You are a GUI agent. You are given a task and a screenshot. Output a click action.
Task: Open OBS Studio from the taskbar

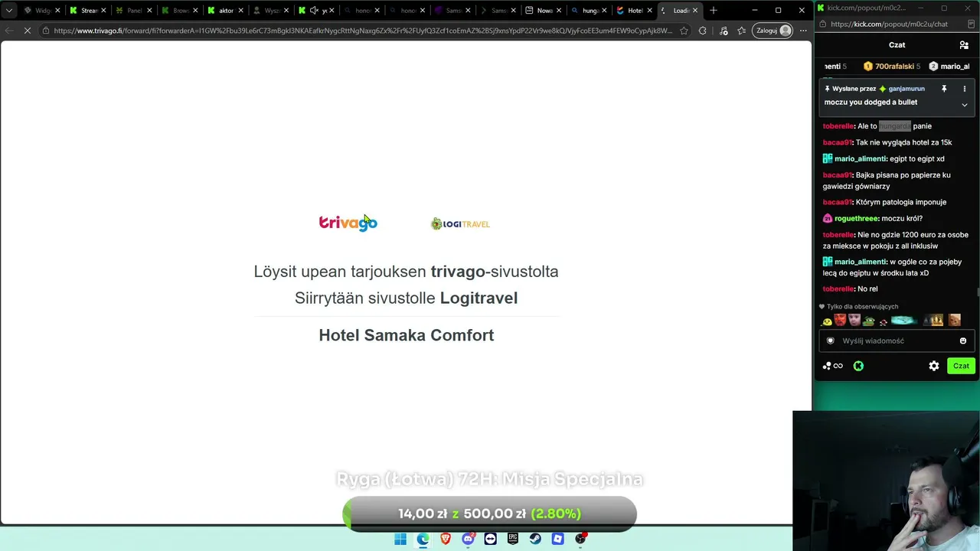pyautogui.click(x=580, y=539)
